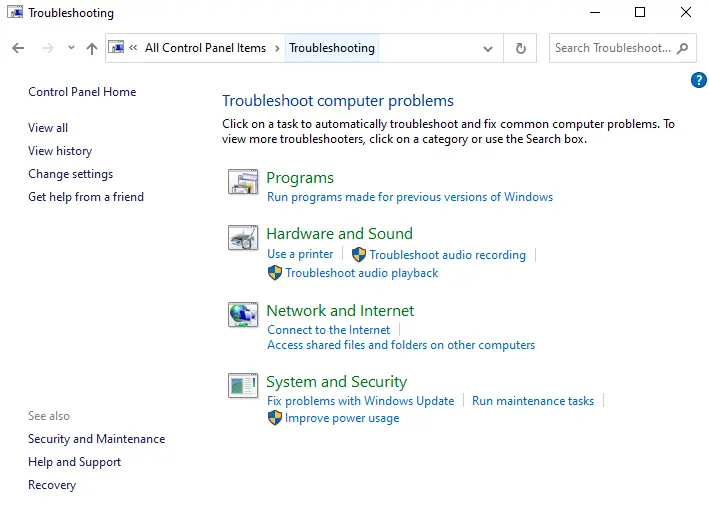709x510 pixels.
Task: Expand the chevron after All Control Panel Items
Action: pos(277,48)
